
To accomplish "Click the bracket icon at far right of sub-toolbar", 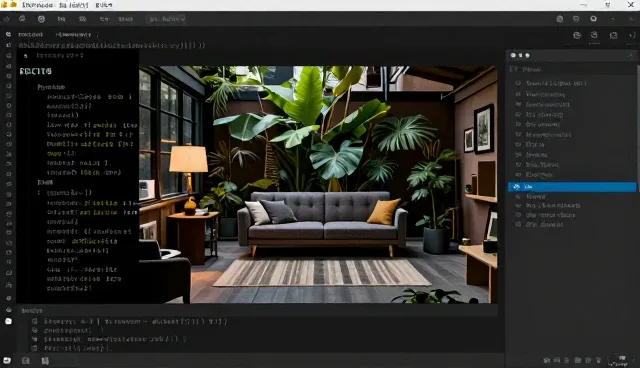I will (x=631, y=35).
